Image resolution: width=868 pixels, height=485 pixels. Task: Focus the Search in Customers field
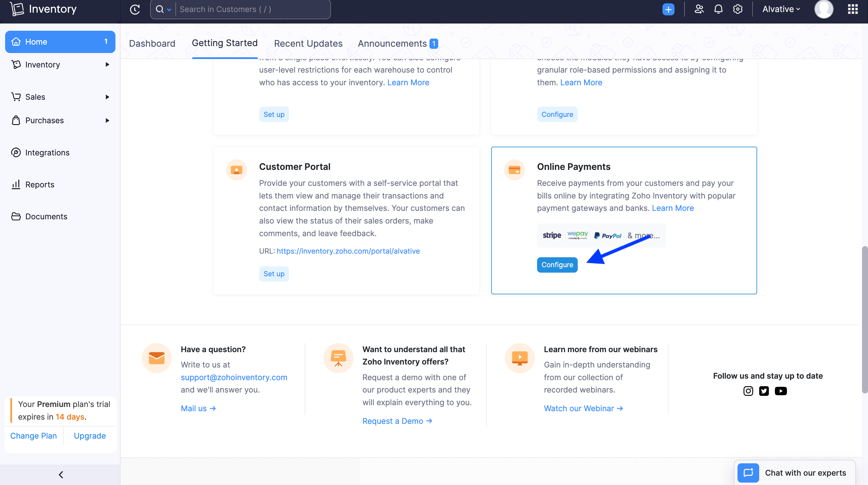(253, 9)
